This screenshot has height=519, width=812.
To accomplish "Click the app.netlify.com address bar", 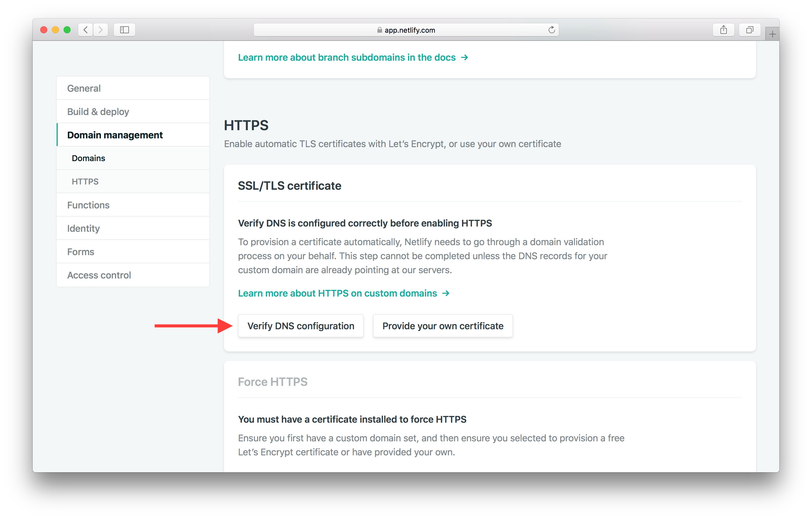I will [x=409, y=30].
